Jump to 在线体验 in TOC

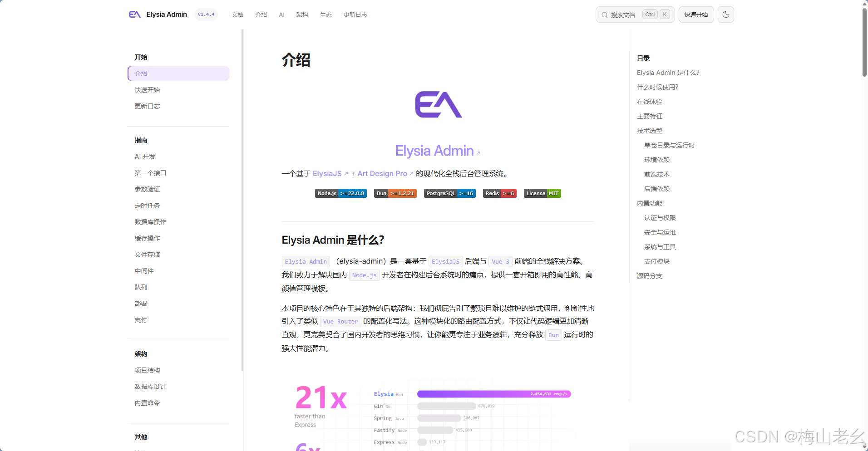[x=649, y=102]
